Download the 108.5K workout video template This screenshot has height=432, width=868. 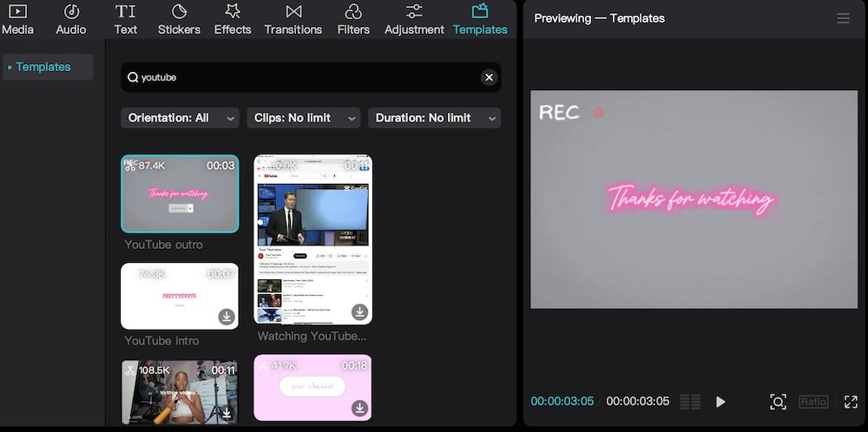[227, 413]
